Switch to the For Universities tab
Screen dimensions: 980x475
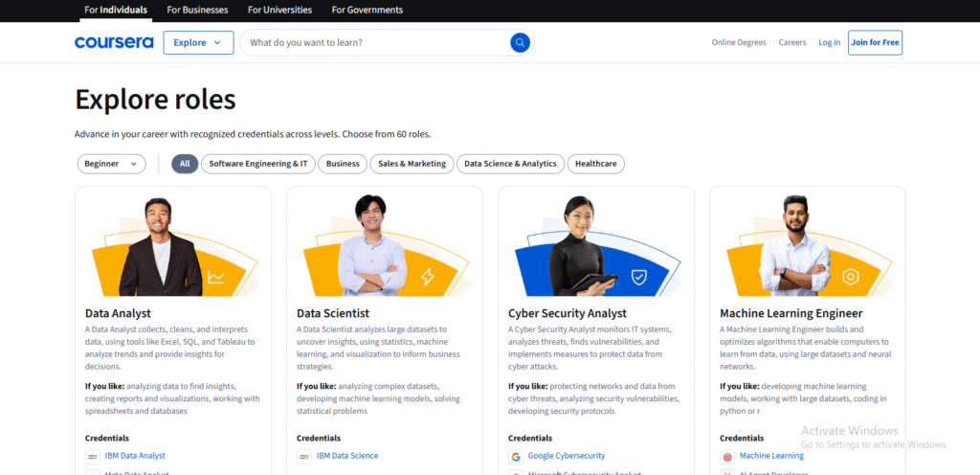pyautogui.click(x=279, y=10)
